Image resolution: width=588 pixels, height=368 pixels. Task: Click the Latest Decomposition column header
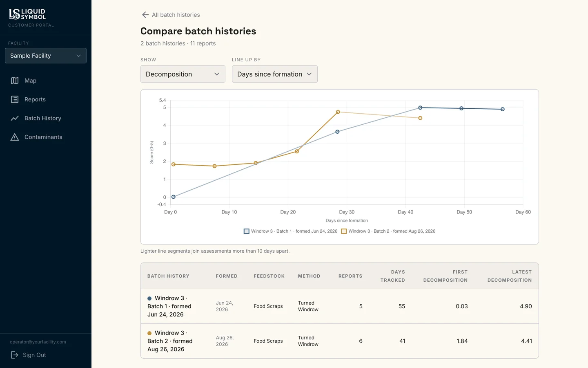(510, 276)
